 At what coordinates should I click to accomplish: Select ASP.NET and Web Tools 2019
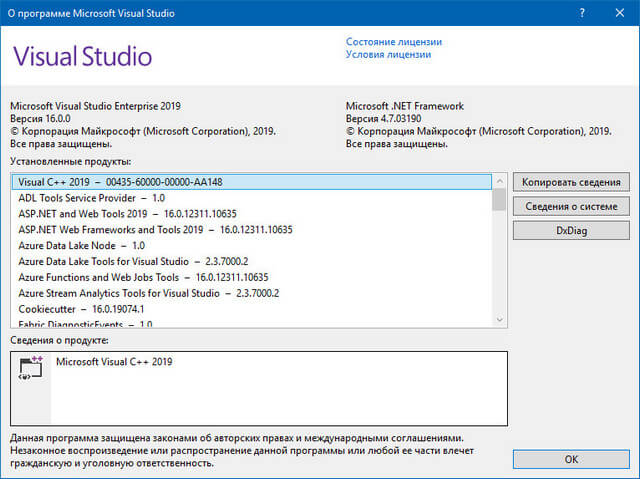click(127, 214)
